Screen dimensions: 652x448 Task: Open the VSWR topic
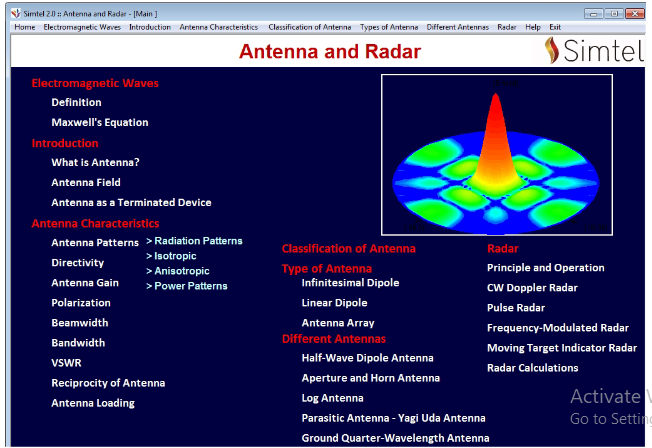pyautogui.click(x=66, y=363)
